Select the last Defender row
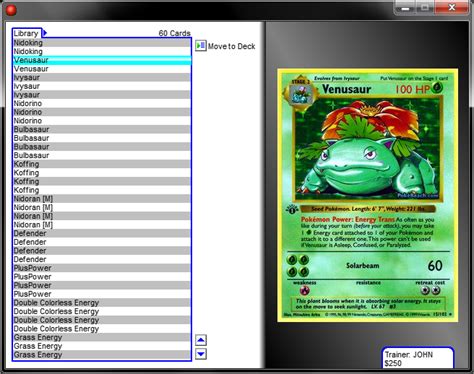474x374 pixels. coord(102,259)
